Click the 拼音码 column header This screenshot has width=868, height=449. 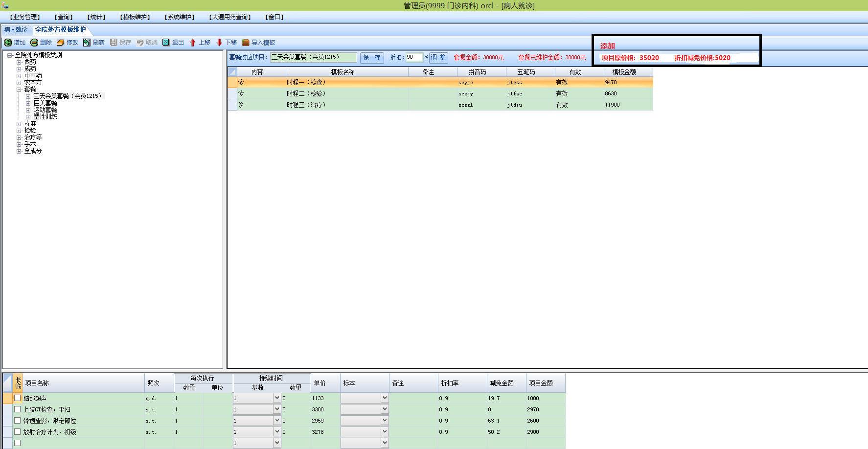coord(482,72)
